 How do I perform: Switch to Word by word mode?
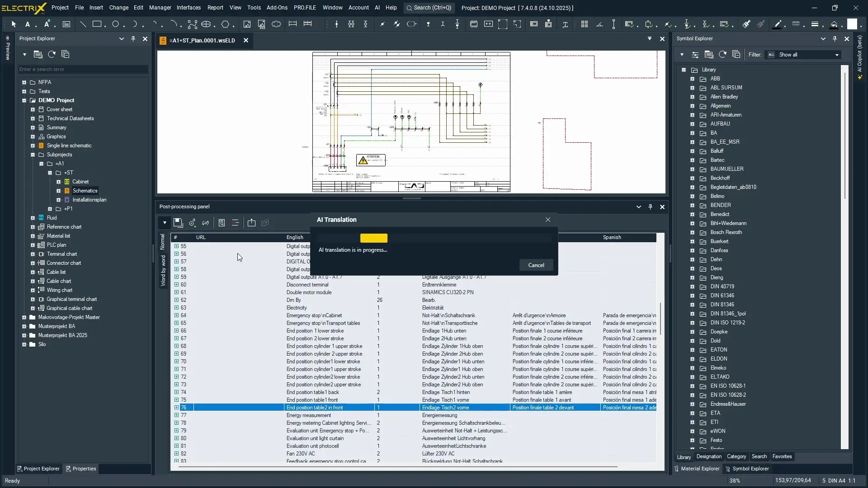163,271
